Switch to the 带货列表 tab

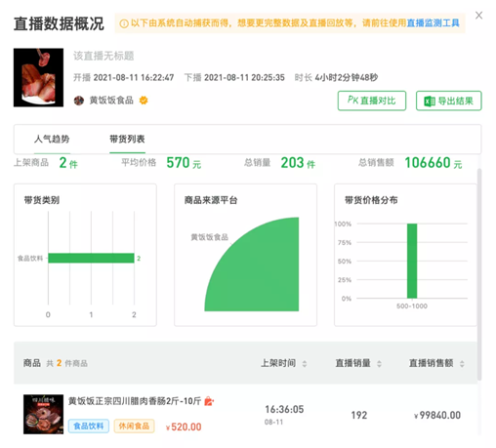pyautogui.click(x=127, y=140)
